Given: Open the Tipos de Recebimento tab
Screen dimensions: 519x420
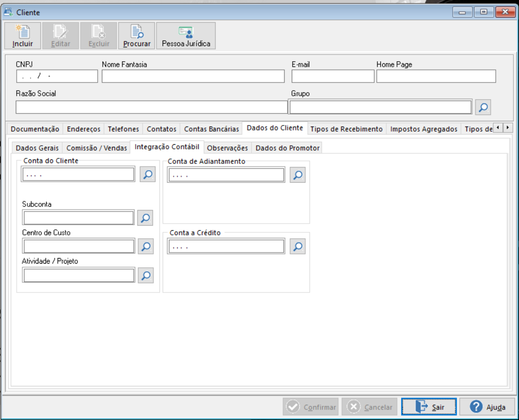Looking at the screenshot, I should 346,129.
